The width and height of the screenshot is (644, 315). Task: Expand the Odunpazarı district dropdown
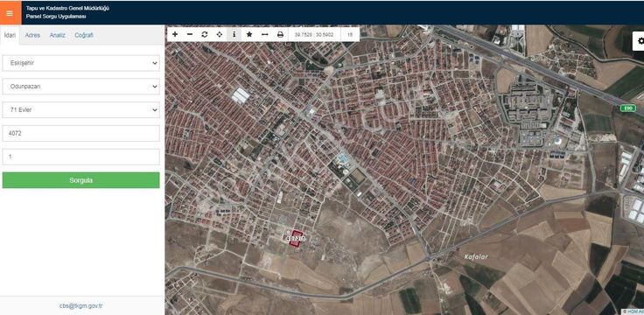[80, 87]
